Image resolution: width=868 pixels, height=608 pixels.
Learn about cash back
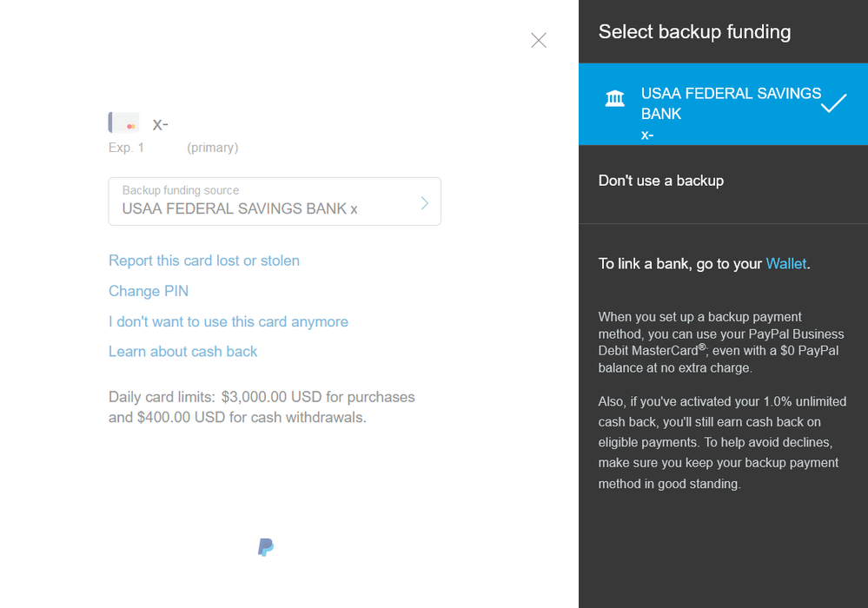pyautogui.click(x=182, y=351)
